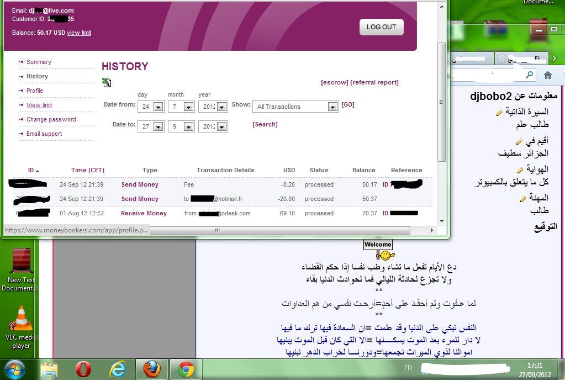Edit أقيم في with pencil icon
Viewport: 565px width, 392px height.
pyautogui.click(x=519, y=141)
